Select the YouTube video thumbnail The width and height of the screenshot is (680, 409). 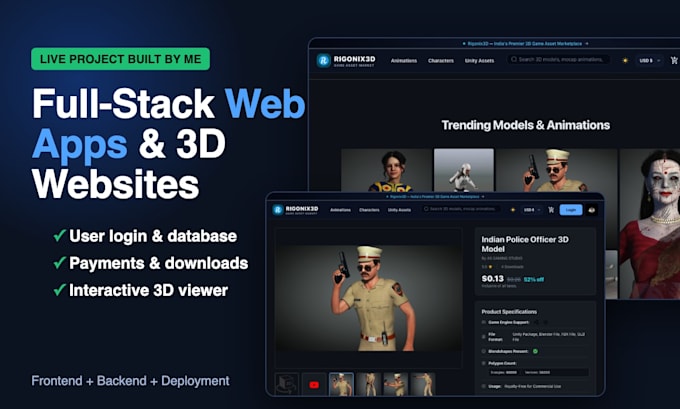314,384
